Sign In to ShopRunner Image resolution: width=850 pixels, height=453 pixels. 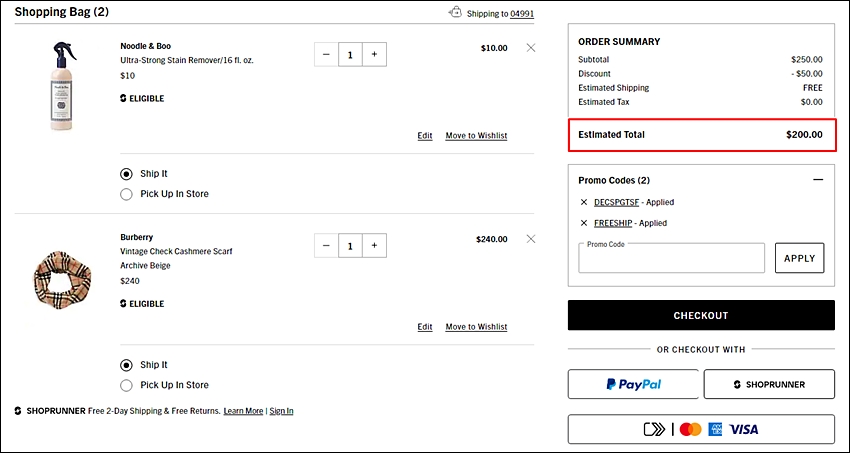pos(281,411)
